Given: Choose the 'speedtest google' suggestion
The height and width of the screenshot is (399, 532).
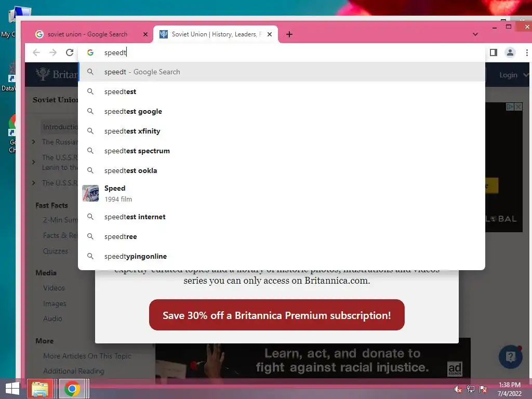Looking at the screenshot, I should [x=282, y=111].
